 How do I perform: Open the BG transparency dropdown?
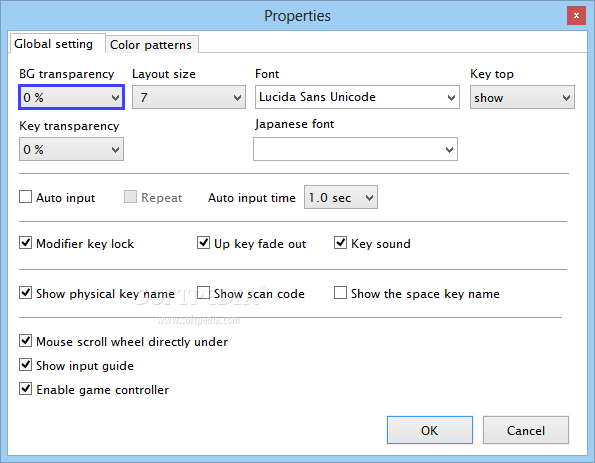[71, 98]
